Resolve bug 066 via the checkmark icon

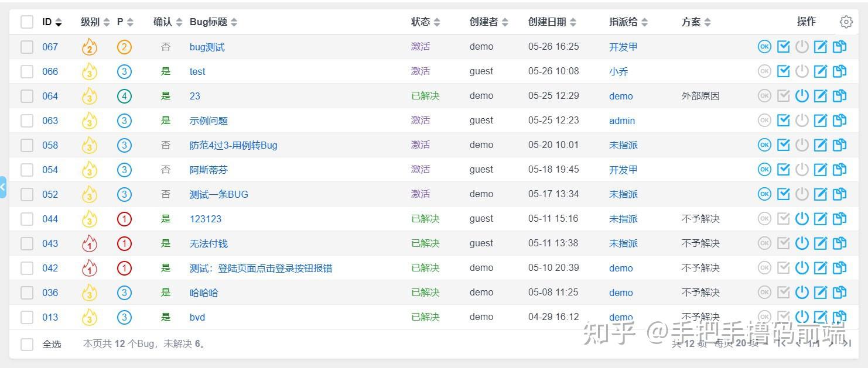point(783,71)
